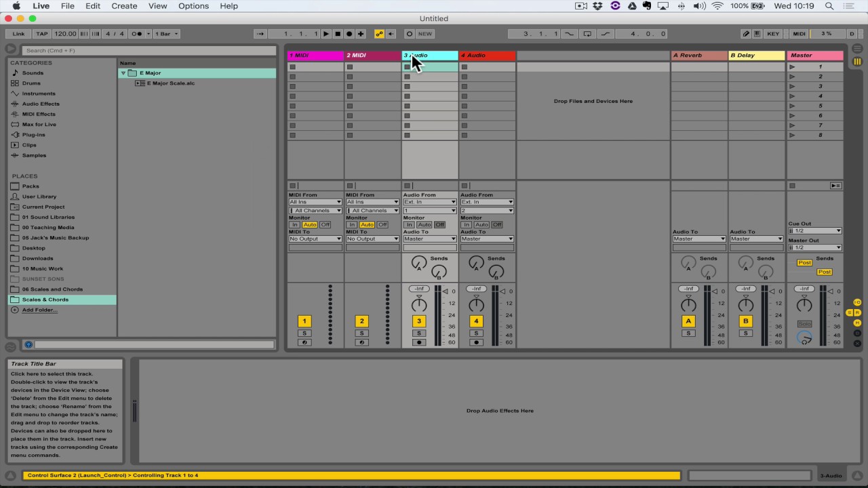This screenshot has height=488, width=868.
Task: Open the Options menu
Action: [x=193, y=6]
